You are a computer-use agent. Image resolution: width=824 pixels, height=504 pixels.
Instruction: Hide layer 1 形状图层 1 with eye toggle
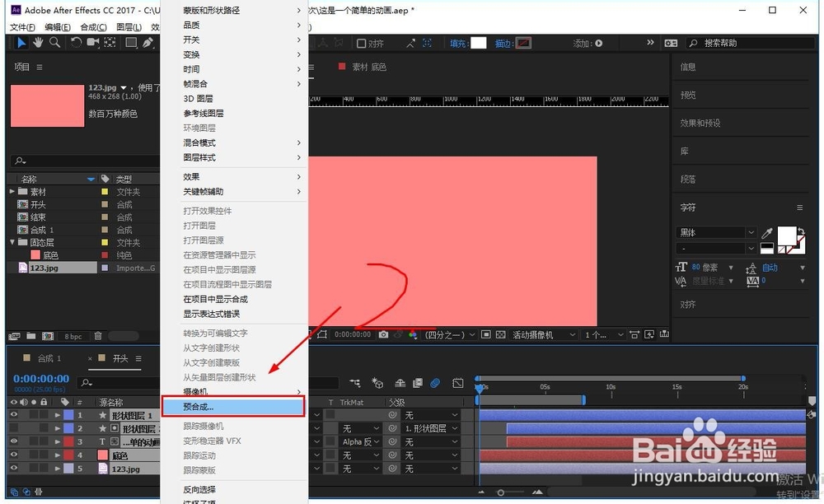[x=14, y=415]
